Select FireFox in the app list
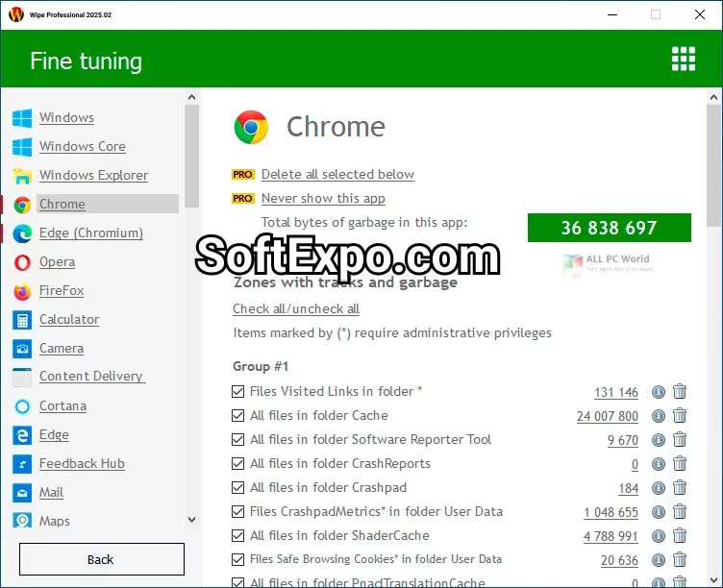The height and width of the screenshot is (588, 723). [x=62, y=291]
